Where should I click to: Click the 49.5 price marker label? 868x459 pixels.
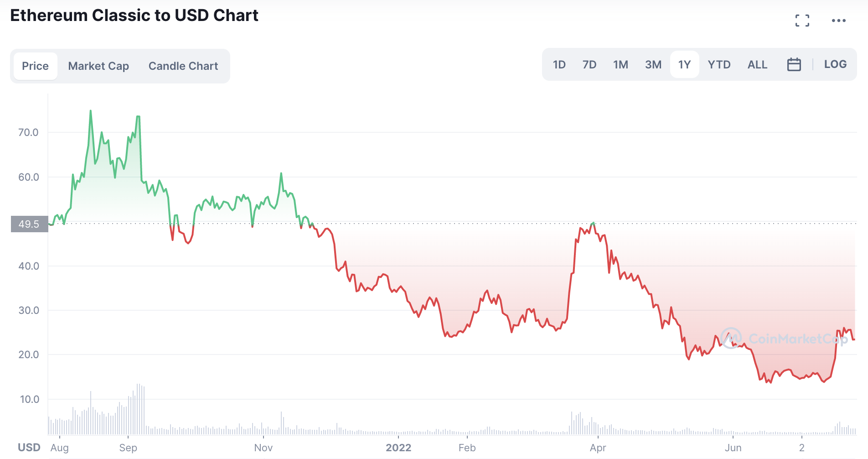click(x=29, y=224)
